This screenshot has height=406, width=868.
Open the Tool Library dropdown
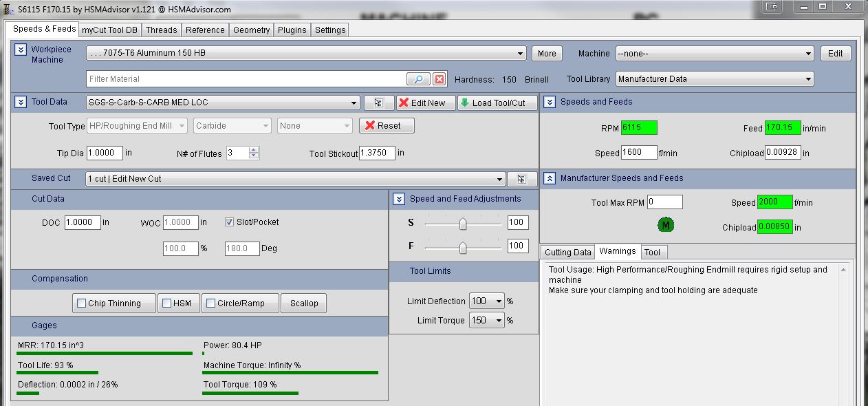pyautogui.click(x=714, y=79)
